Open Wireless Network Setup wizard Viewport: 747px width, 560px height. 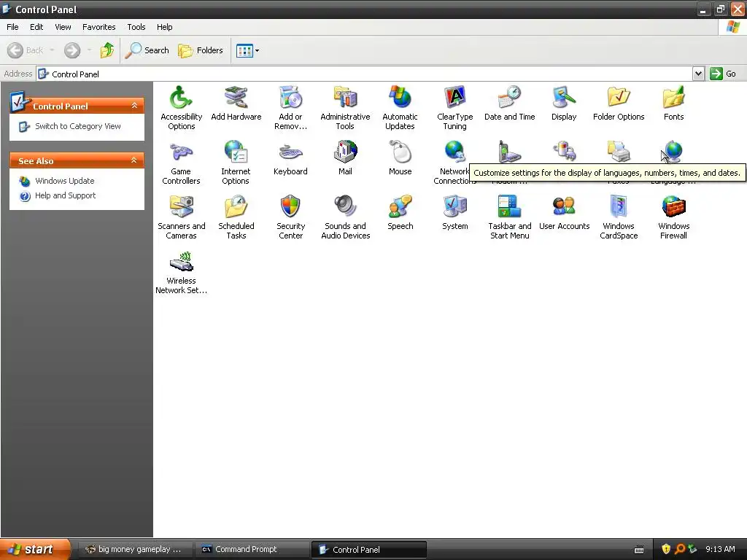click(x=181, y=273)
